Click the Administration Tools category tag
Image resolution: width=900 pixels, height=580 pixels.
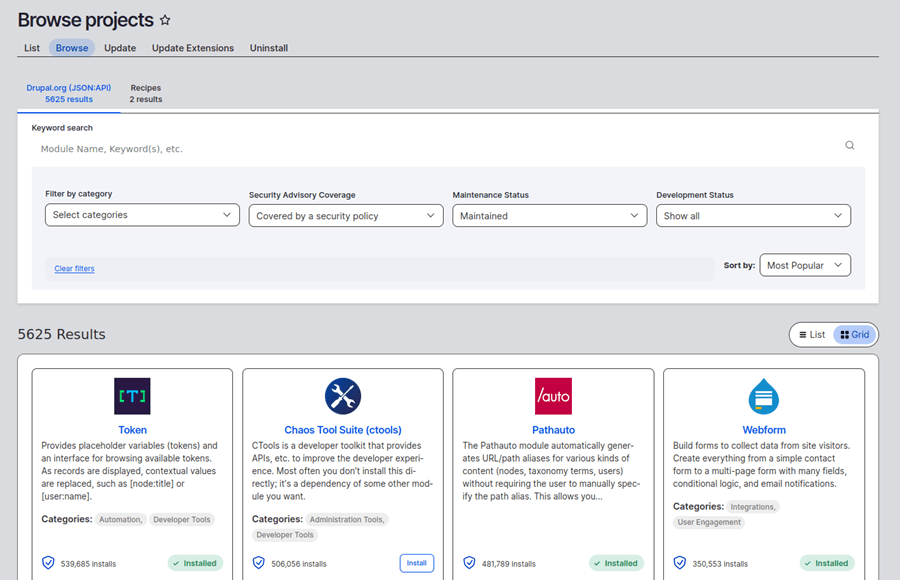347,520
